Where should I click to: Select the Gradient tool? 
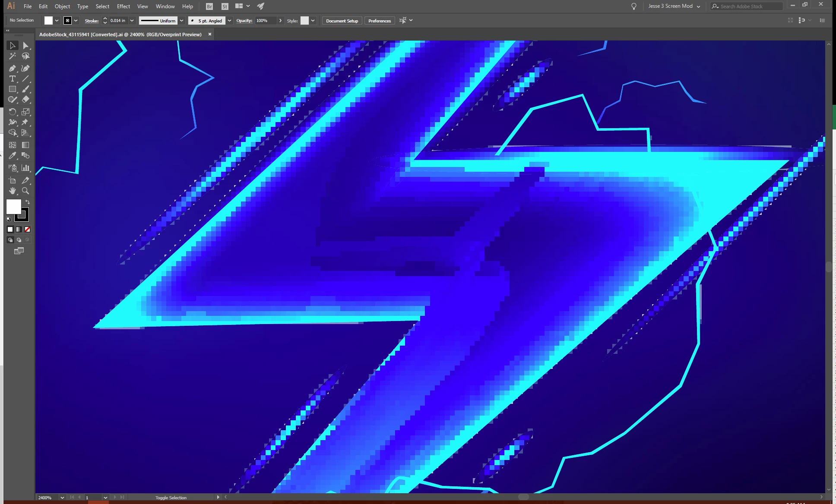(x=25, y=145)
